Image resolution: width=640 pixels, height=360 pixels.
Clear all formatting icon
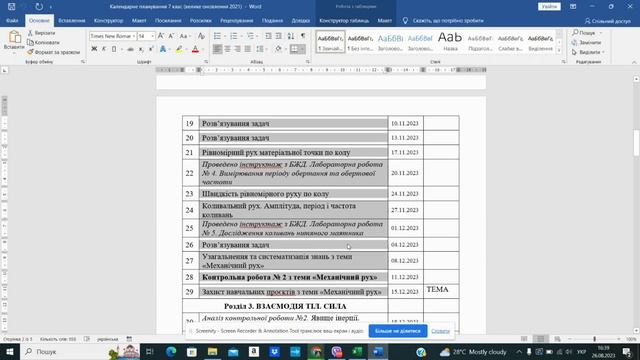point(201,36)
